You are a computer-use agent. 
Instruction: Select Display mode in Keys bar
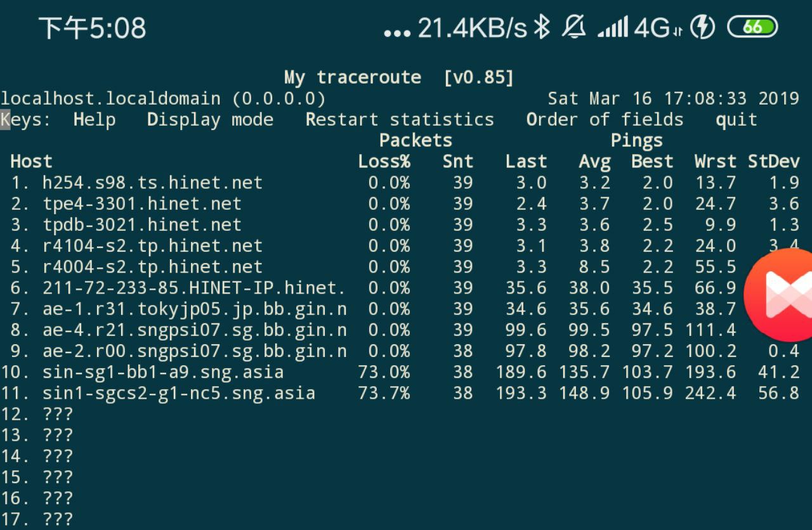tap(210, 120)
